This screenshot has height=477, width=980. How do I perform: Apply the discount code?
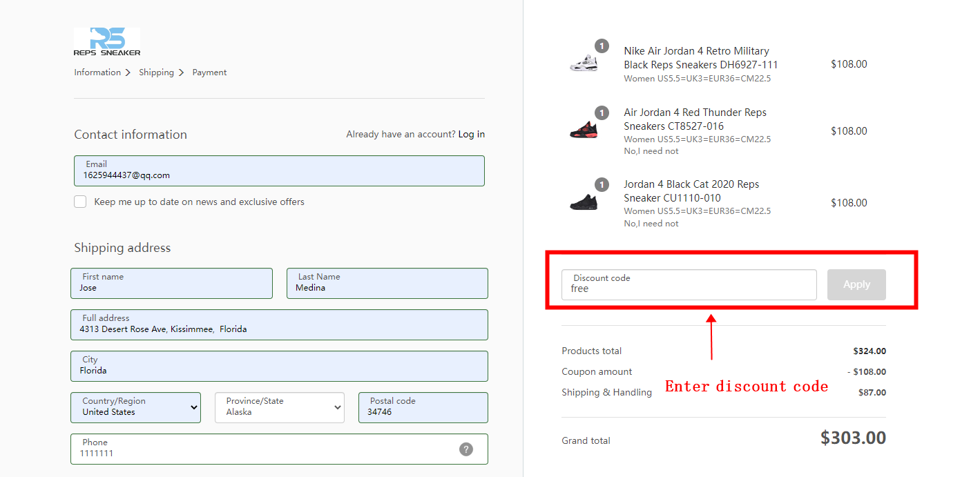(x=856, y=284)
